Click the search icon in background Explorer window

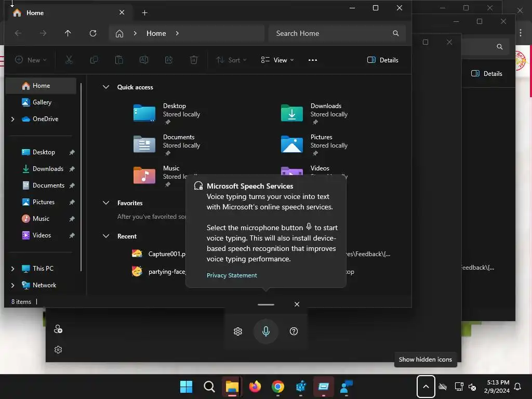click(x=499, y=47)
